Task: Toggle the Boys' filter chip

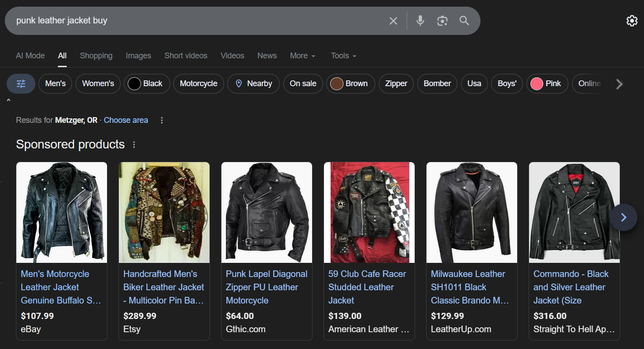Action: [x=507, y=83]
